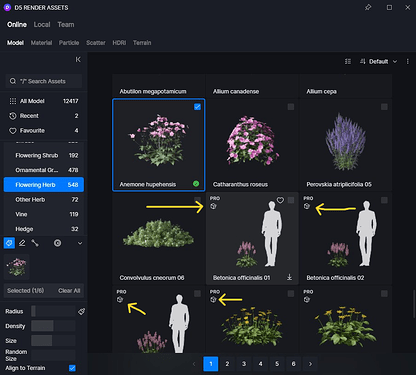
Task: Collapse the sidebar with the arrow icon
Action: click(78, 59)
